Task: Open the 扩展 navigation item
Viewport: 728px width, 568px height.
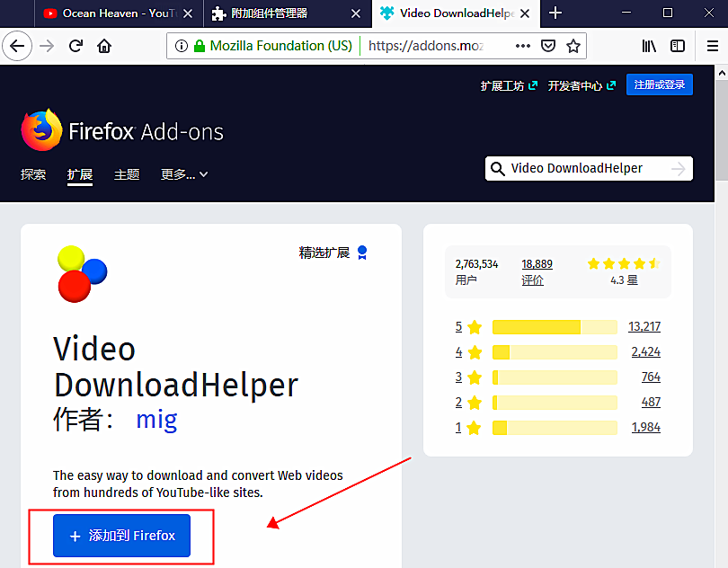Action: pyautogui.click(x=80, y=174)
